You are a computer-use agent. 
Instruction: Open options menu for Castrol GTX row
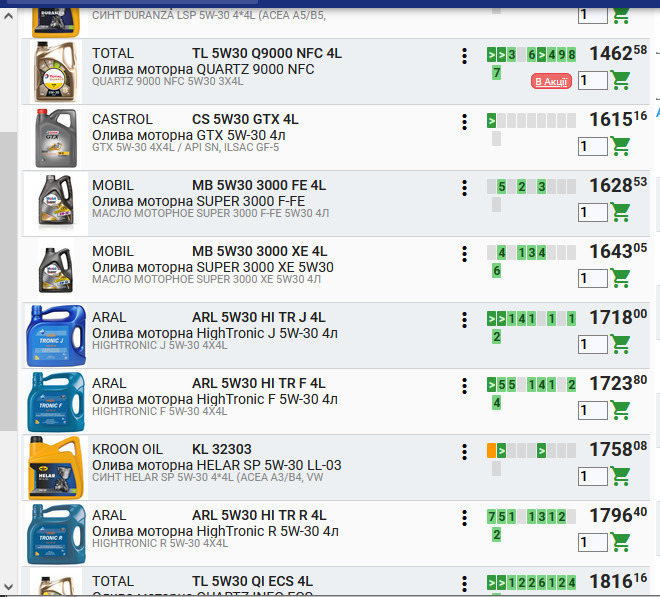tap(464, 122)
